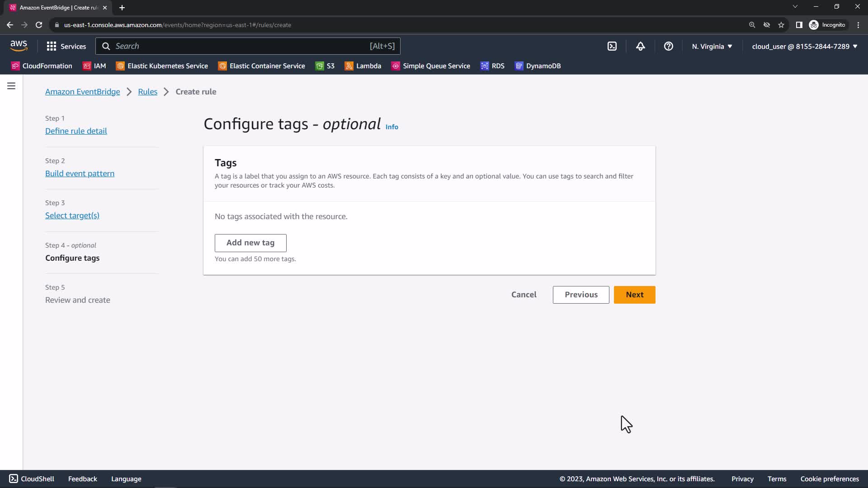The height and width of the screenshot is (488, 868).
Task: Open the cloud_user account dropdown
Action: 804,46
